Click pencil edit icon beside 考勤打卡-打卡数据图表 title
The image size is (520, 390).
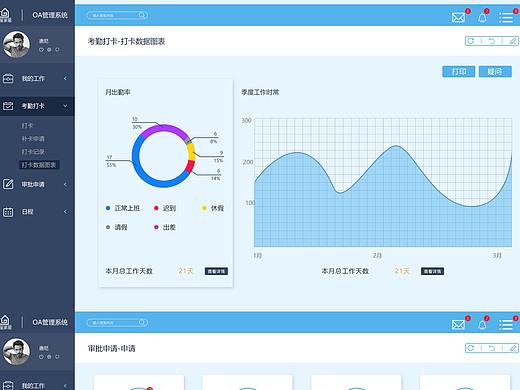click(513, 41)
